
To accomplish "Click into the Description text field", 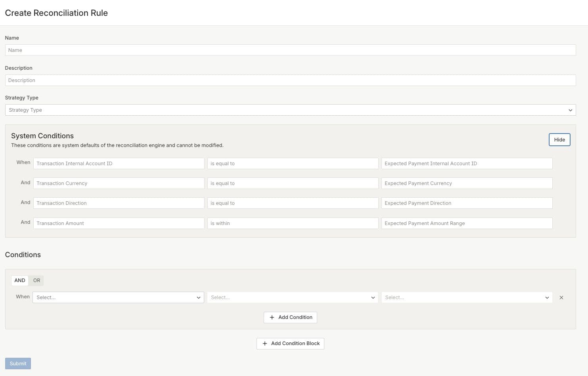I will (x=290, y=80).
